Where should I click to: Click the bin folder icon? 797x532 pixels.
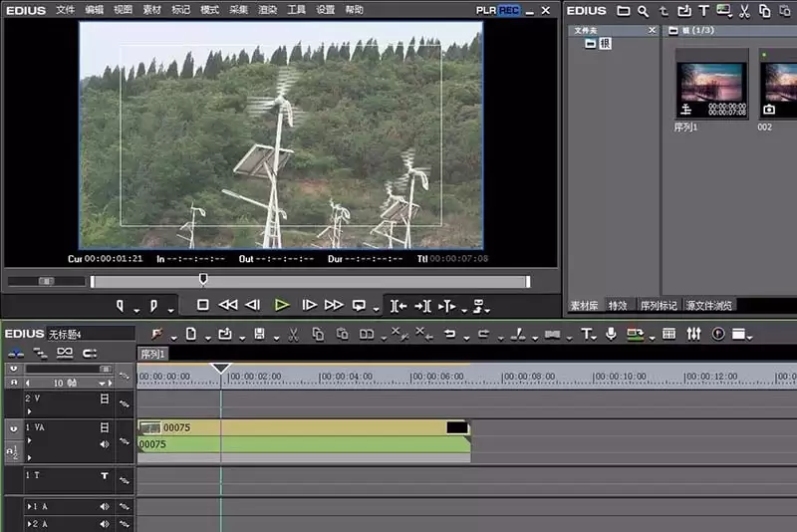624,11
